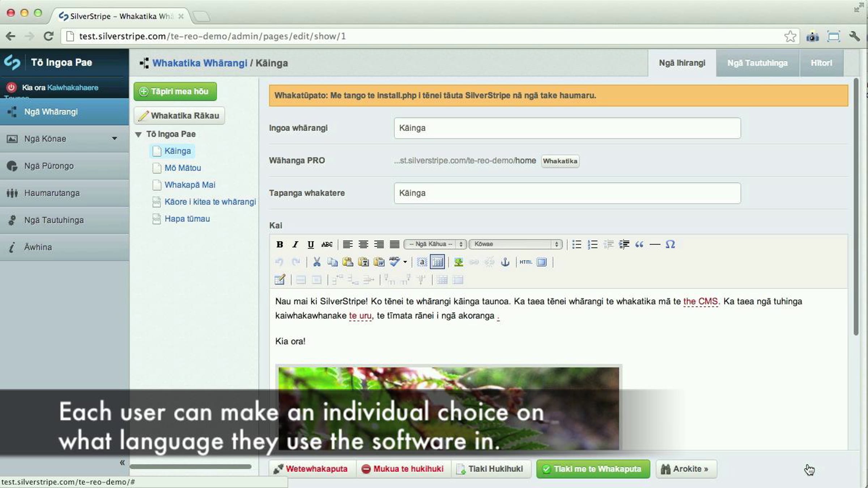Open Ngā Pūrongo in sidebar
Screen dimensions: 868x488
(x=64, y=166)
